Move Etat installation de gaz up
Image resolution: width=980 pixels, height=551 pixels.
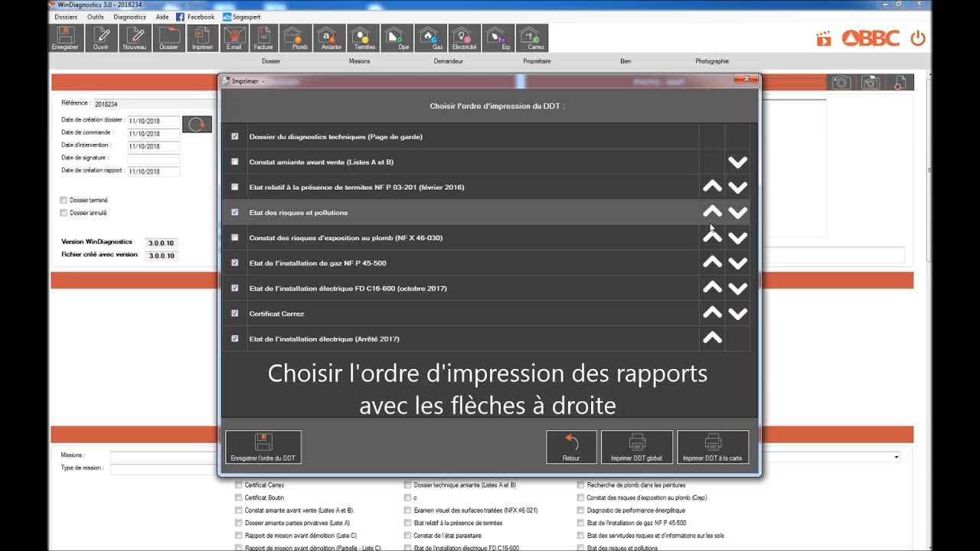[712, 262]
